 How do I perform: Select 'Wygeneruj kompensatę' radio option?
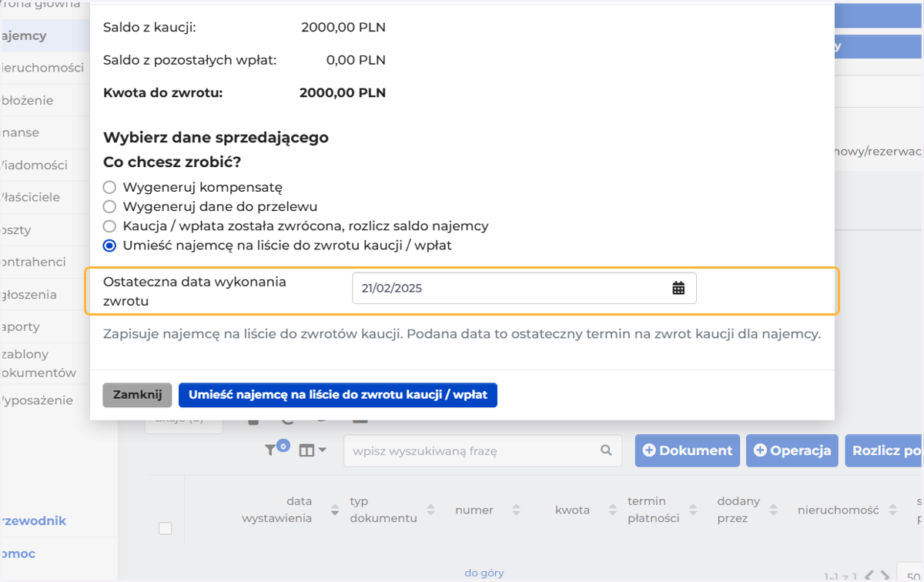109,187
